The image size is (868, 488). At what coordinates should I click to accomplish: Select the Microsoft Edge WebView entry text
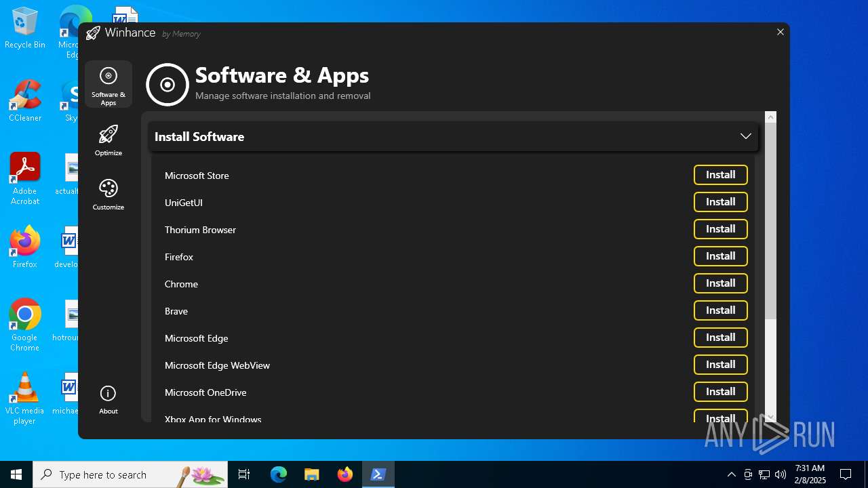(x=217, y=365)
